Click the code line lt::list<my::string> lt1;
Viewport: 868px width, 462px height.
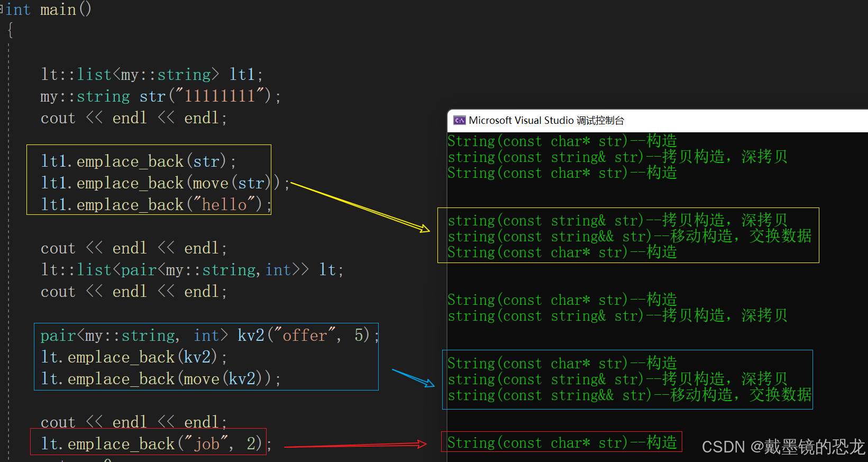(152, 75)
